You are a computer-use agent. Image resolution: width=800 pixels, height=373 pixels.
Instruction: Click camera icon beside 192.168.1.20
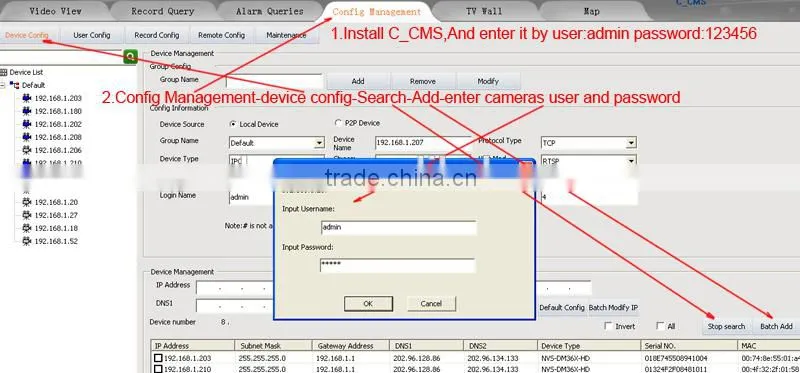pyautogui.click(x=27, y=202)
